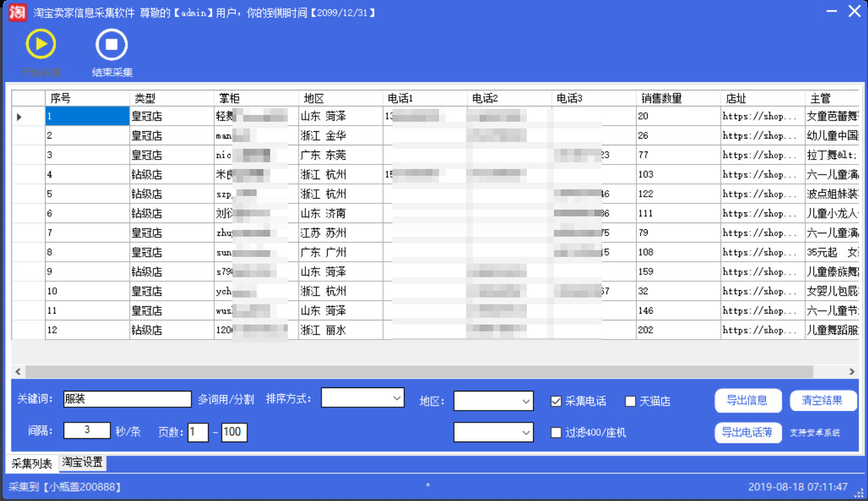The height and width of the screenshot is (501, 868).
Task: Select the 开始采集 play icon
Action: click(41, 45)
